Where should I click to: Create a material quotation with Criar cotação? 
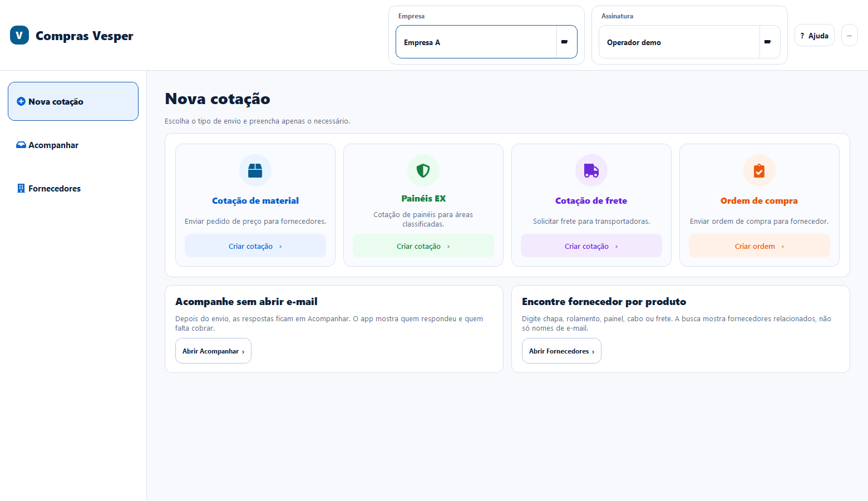click(x=255, y=245)
